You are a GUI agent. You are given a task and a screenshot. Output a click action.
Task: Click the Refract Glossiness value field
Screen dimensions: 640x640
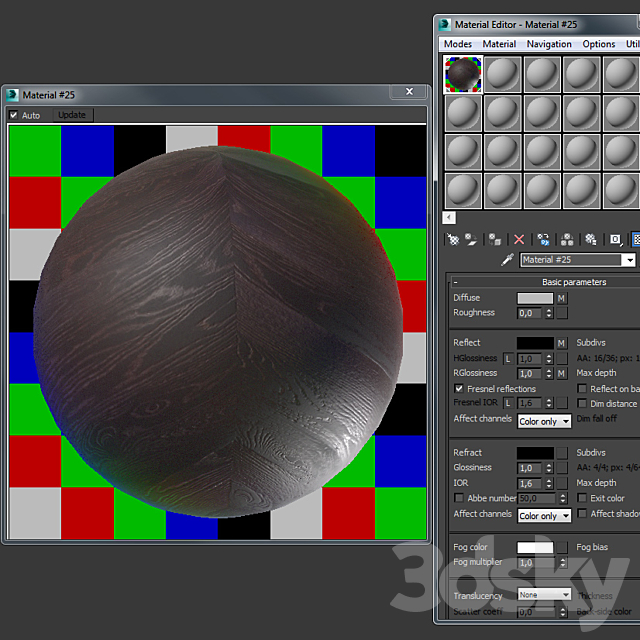(531, 468)
